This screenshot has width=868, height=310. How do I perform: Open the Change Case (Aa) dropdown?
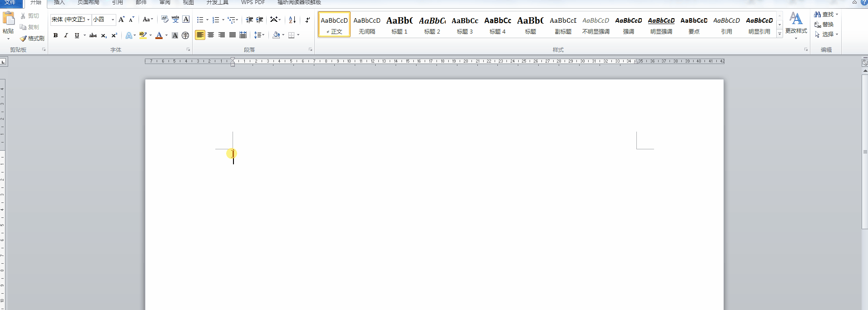pyautogui.click(x=148, y=20)
